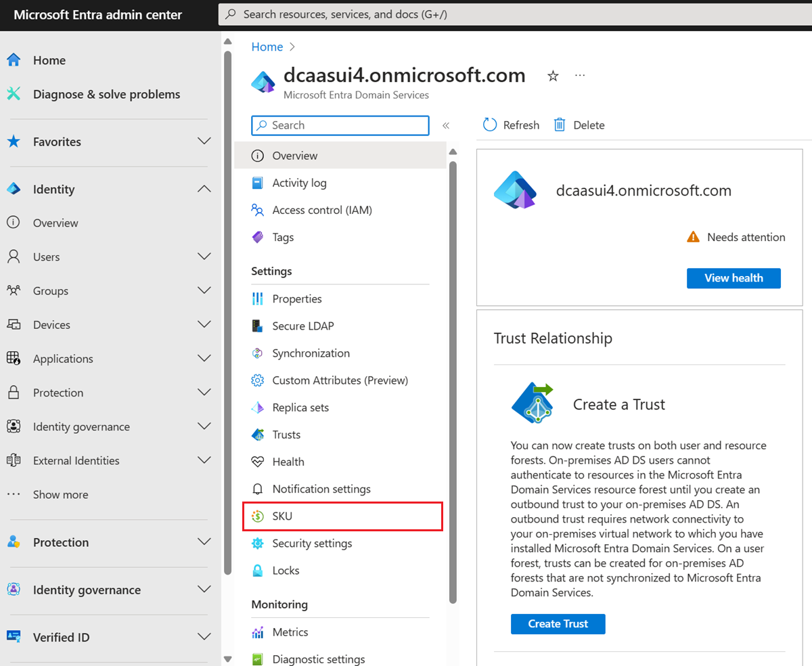Click the Home icon in left sidebar
812x666 pixels.
[14, 60]
